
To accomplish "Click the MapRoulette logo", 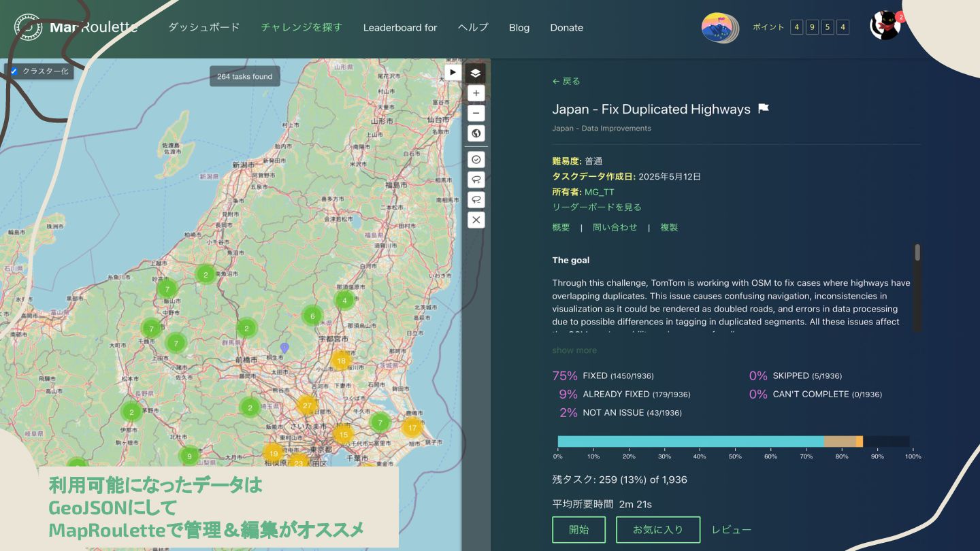I will pyautogui.click(x=76, y=27).
